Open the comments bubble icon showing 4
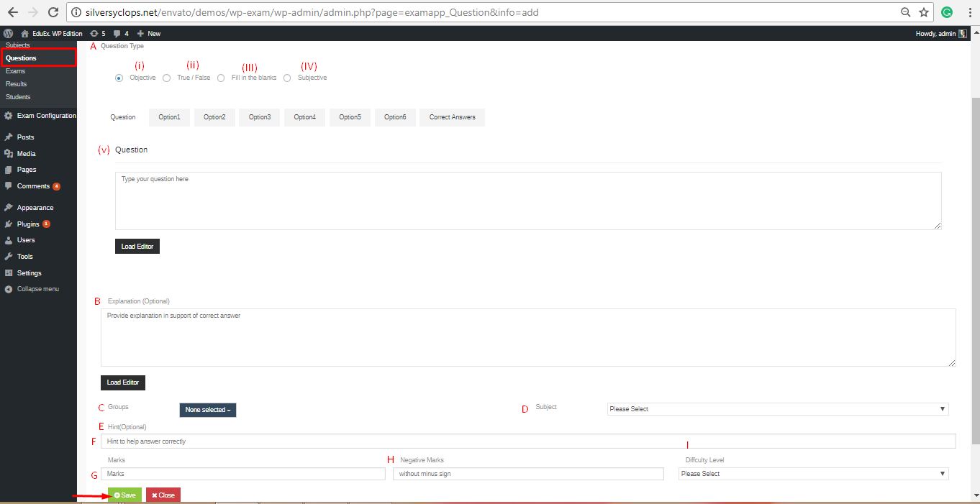This screenshot has height=504, width=980. (121, 33)
